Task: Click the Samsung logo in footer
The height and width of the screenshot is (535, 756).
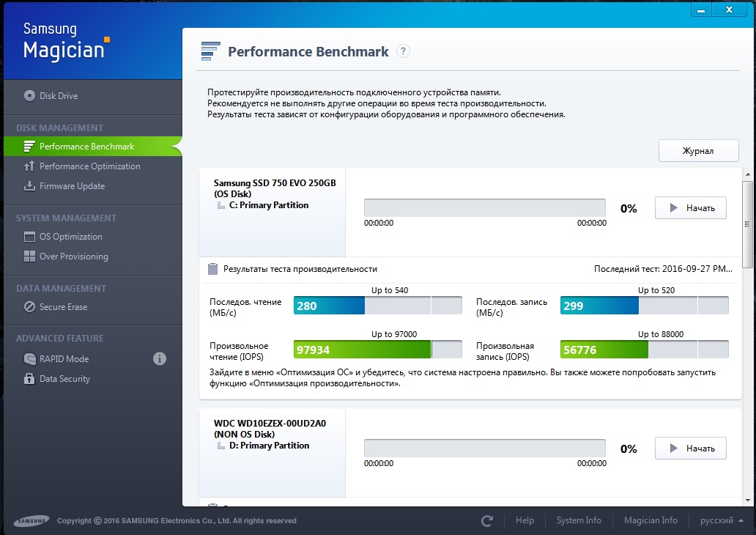Action: [x=31, y=520]
